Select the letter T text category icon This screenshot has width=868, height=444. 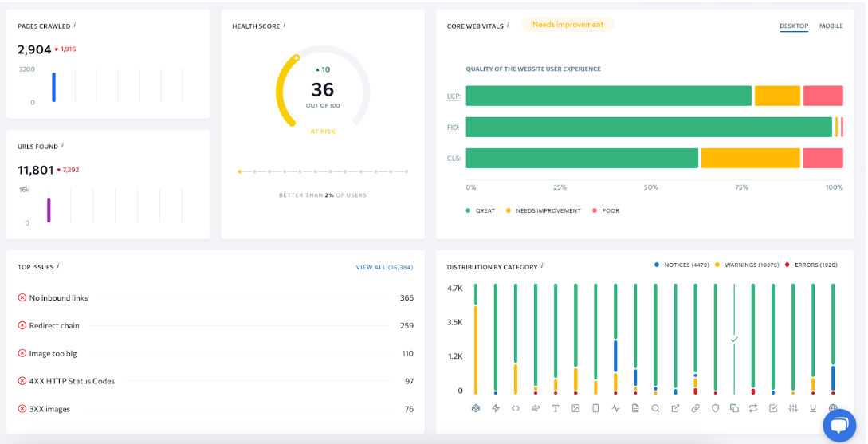(556, 408)
